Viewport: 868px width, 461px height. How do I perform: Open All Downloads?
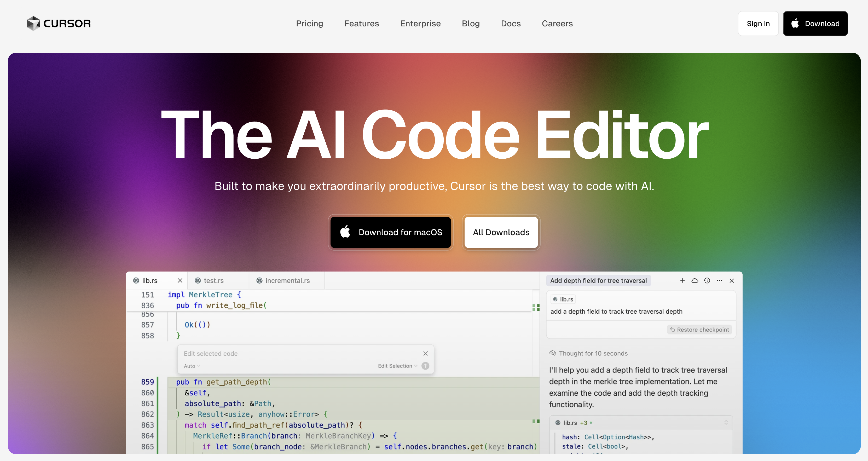click(x=501, y=232)
